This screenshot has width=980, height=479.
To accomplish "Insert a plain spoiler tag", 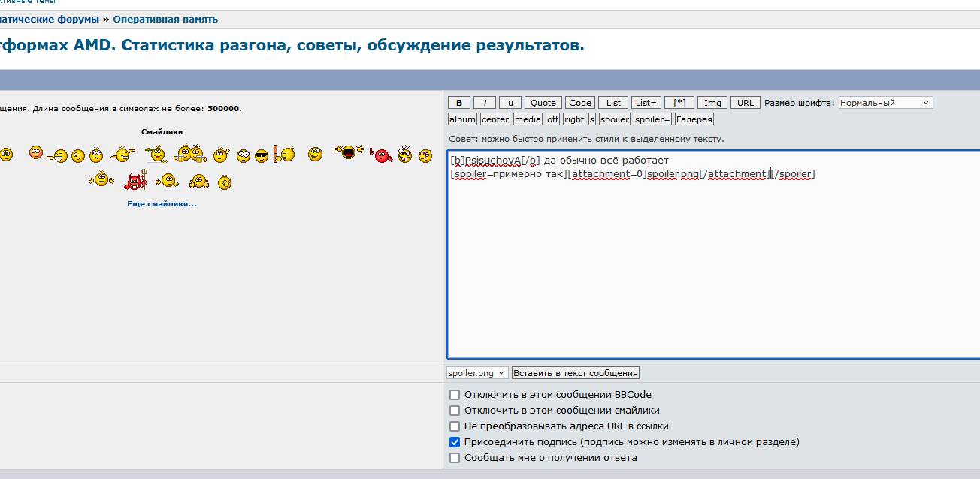I will click(615, 119).
